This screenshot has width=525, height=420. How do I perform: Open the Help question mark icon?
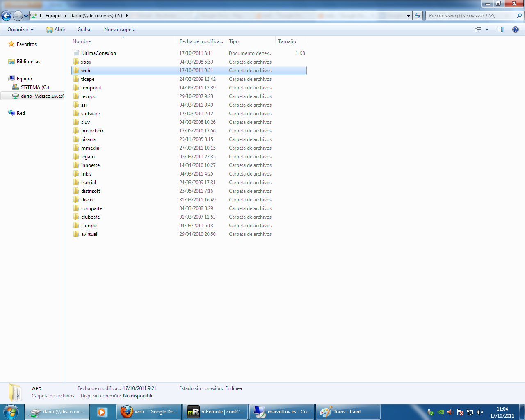[516, 30]
